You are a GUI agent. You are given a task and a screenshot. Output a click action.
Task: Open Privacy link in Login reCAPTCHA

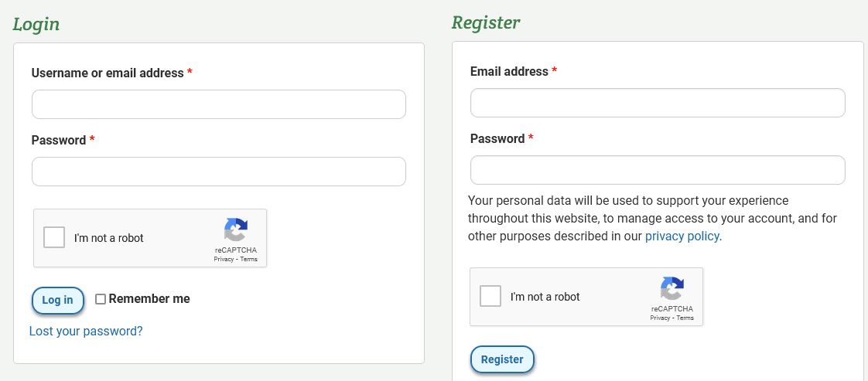coord(224,260)
